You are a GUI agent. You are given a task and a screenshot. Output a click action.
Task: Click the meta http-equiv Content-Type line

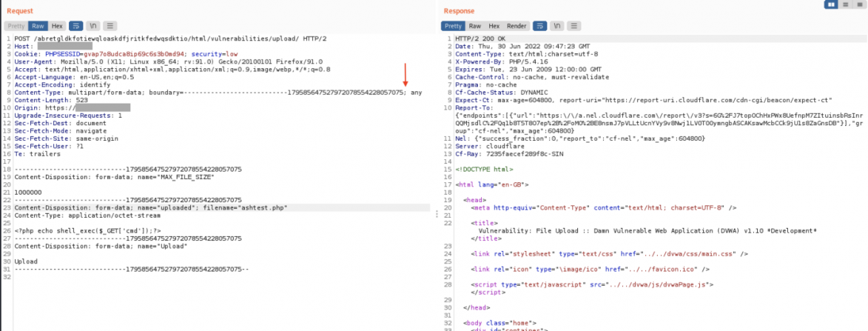603,207
